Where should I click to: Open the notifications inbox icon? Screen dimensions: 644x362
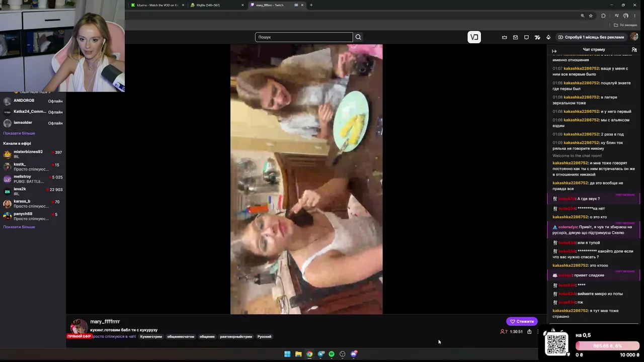[x=516, y=37]
